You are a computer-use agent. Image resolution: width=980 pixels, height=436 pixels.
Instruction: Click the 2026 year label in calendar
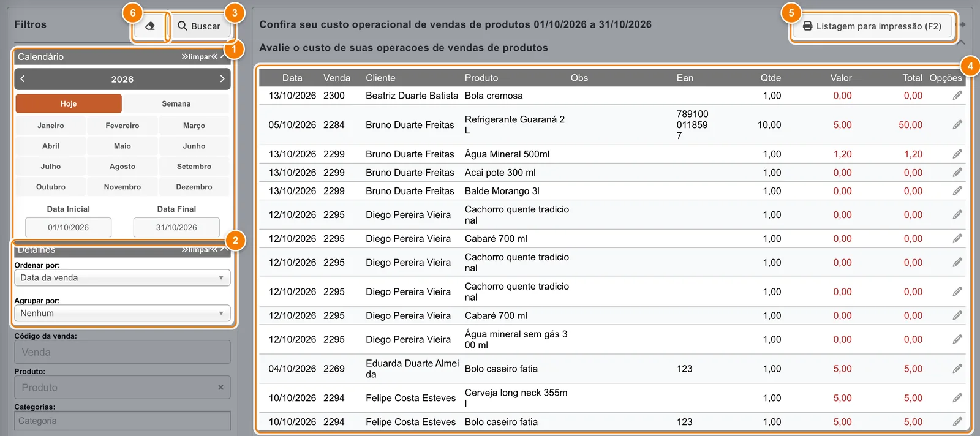[x=123, y=79]
